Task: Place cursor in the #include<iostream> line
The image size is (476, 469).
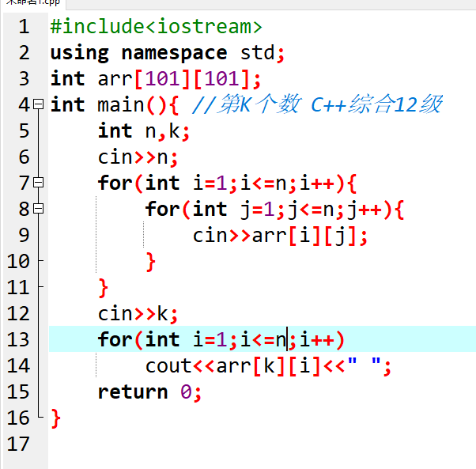Action: pyautogui.click(x=155, y=27)
